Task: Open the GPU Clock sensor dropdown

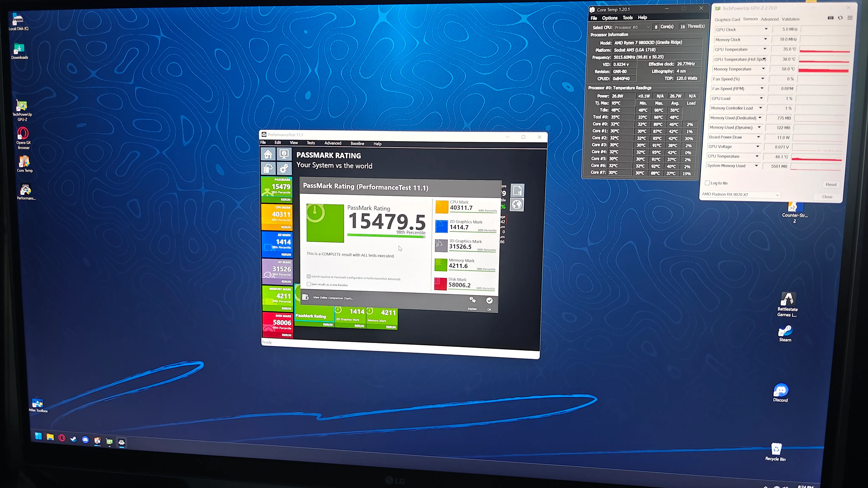Action: pos(766,29)
